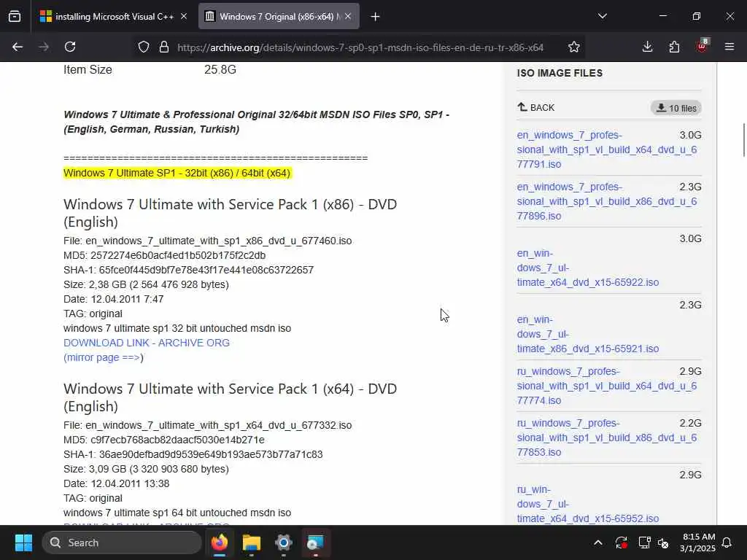Open the network status tray icon
Image resolution: width=747 pixels, height=560 pixels.
click(x=644, y=542)
